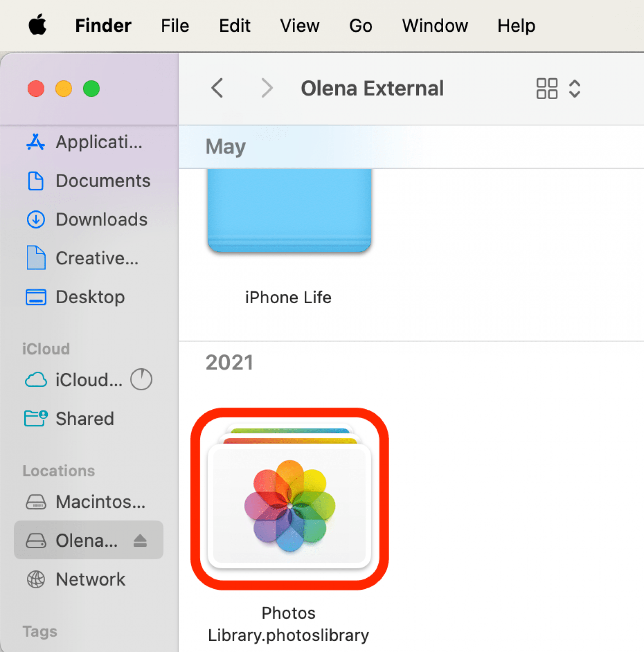Click the iCloud sync progress indicator
This screenshot has height=652, width=644.
(141, 379)
